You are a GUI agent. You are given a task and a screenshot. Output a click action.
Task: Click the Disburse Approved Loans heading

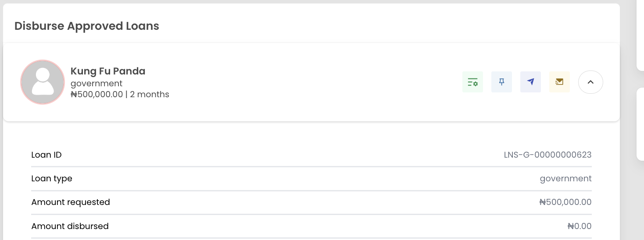click(87, 26)
